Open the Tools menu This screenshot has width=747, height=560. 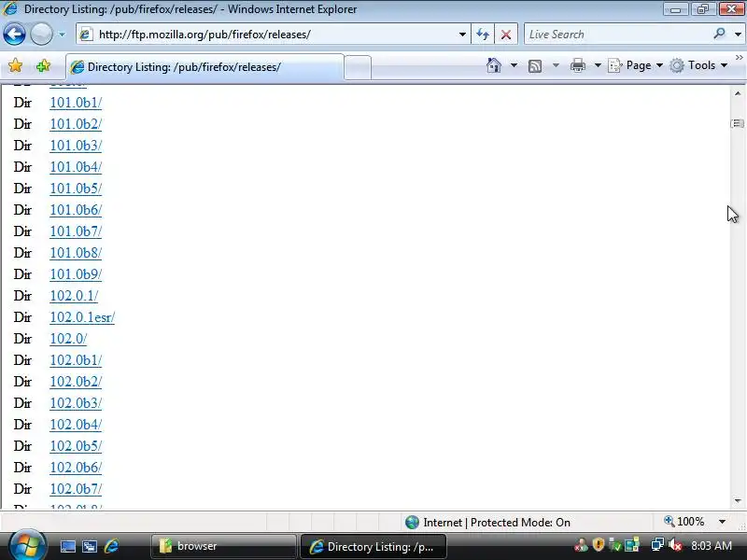pyautogui.click(x=698, y=65)
